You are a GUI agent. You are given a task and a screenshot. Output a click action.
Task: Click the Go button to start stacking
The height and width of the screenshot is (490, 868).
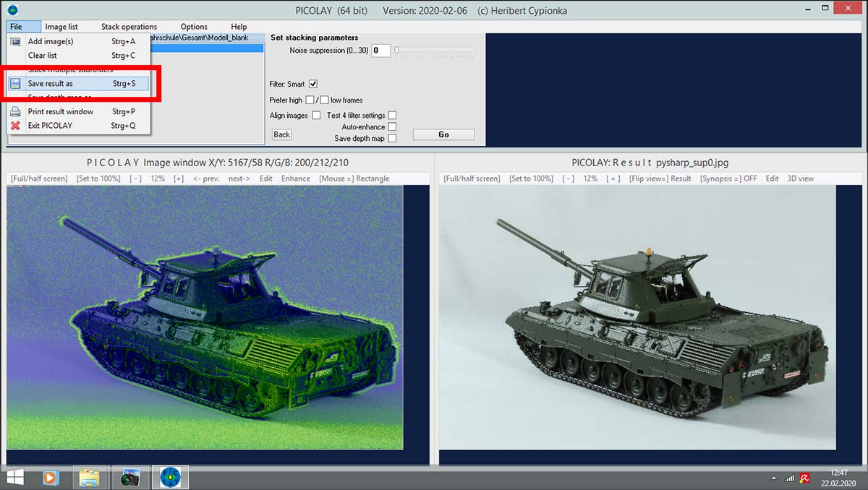coord(443,134)
